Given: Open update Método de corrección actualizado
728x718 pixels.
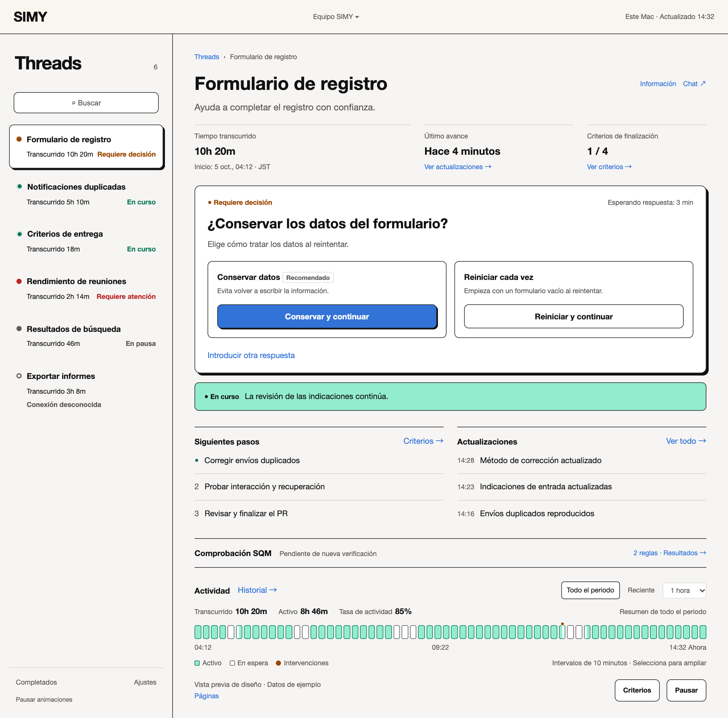Looking at the screenshot, I should (582, 460).
